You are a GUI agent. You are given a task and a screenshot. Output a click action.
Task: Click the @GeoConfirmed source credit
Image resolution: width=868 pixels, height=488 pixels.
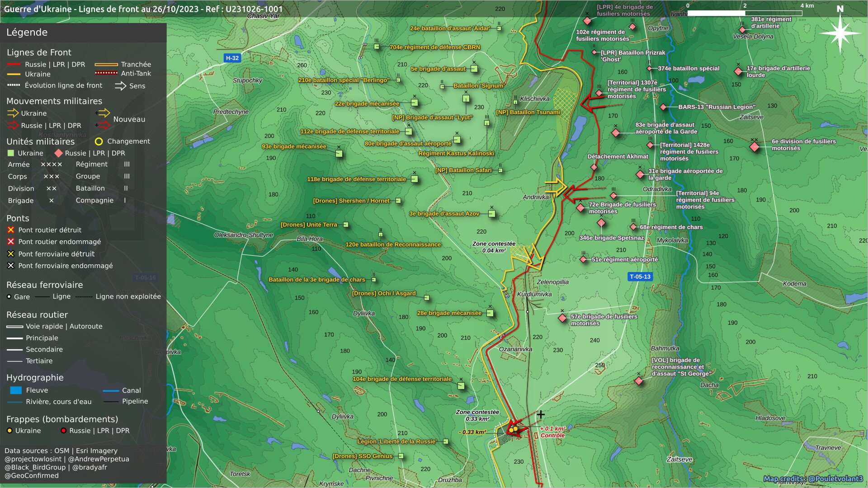pyautogui.click(x=32, y=475)
